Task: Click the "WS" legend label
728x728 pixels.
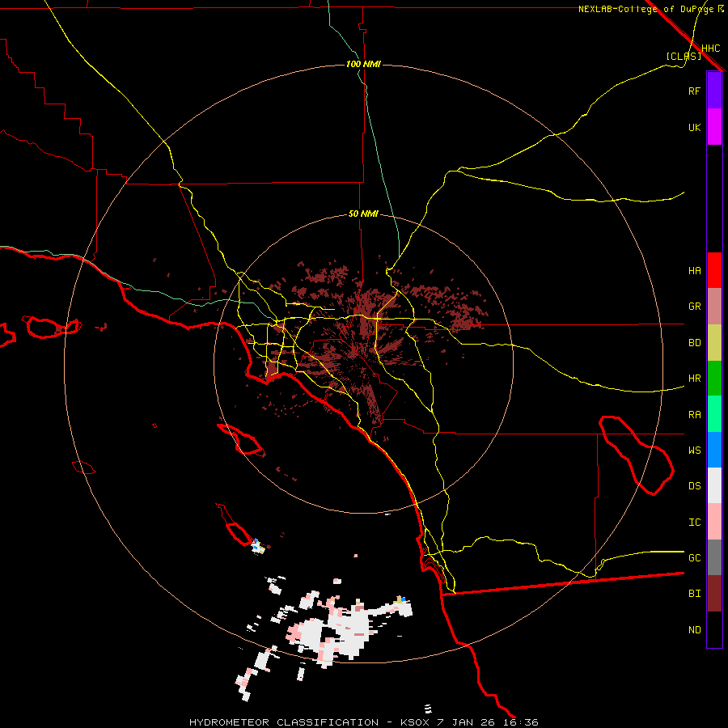Action: point(694,450)
